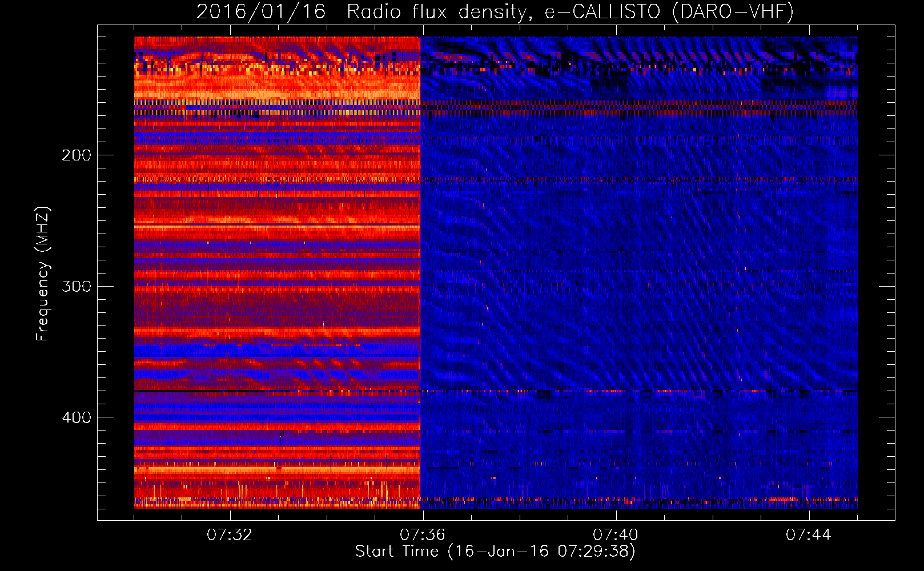Click the 07:36 time tick label
Image resolution: width=924 pixels, height=571 pixels.
[x=423, y=535]
